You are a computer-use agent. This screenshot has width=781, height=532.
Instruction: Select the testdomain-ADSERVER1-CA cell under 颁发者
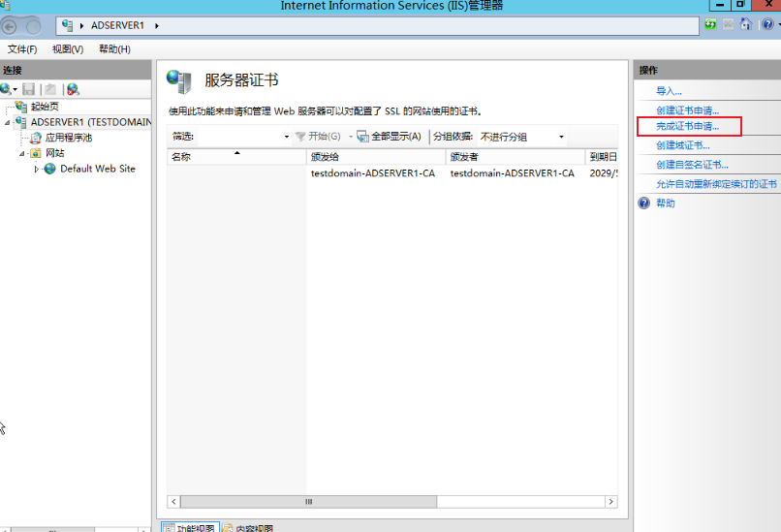coord(513,173)
